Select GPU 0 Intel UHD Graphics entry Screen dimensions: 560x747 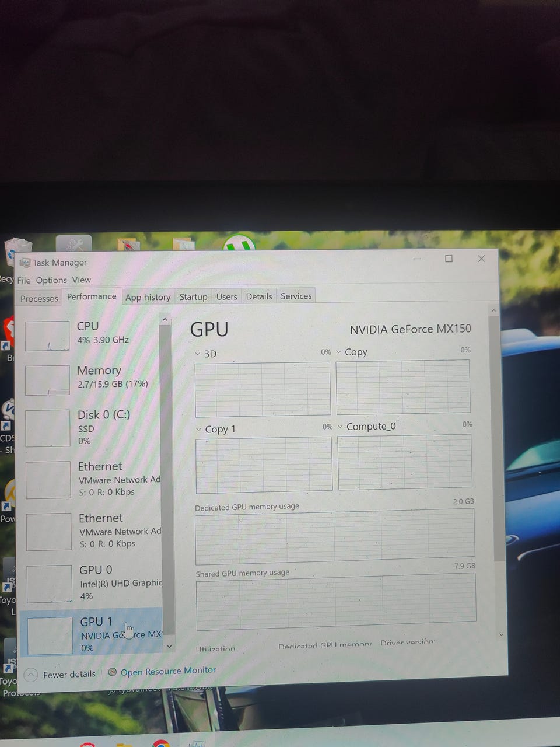click(x=94, y=582)
